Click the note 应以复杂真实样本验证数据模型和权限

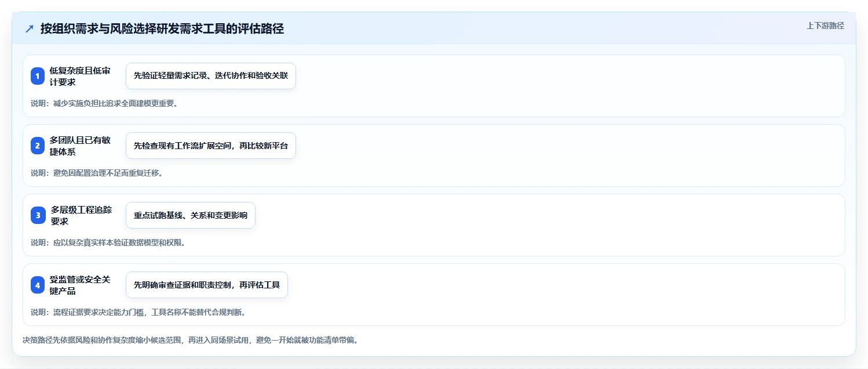(108, 243)
